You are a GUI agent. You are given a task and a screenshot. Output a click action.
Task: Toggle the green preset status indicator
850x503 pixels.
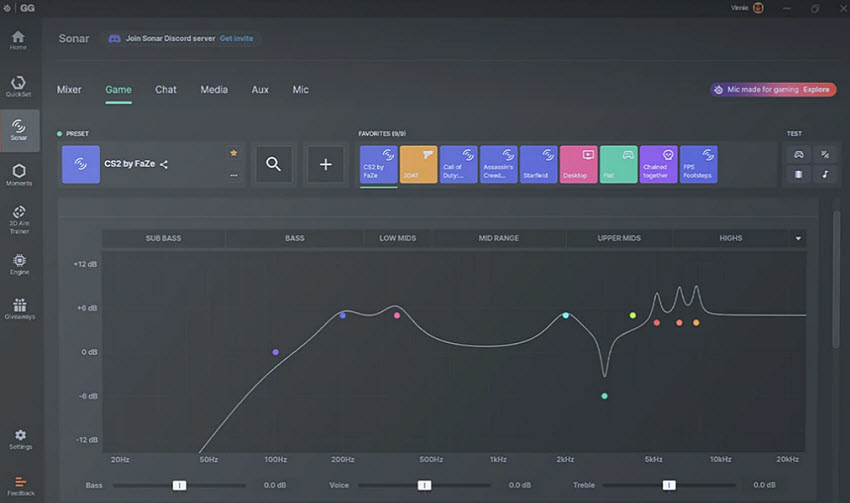[60, 133]
